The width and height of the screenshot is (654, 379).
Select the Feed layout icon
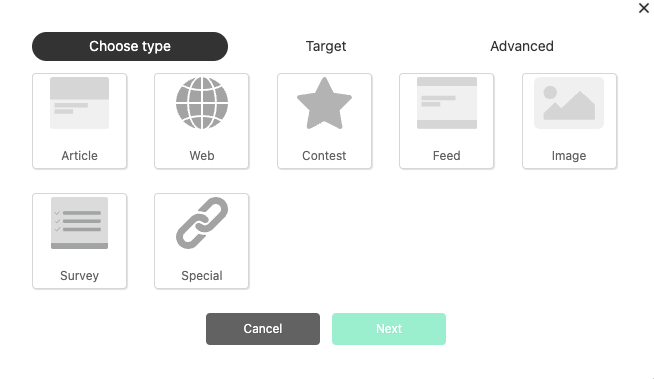(447, 103)
